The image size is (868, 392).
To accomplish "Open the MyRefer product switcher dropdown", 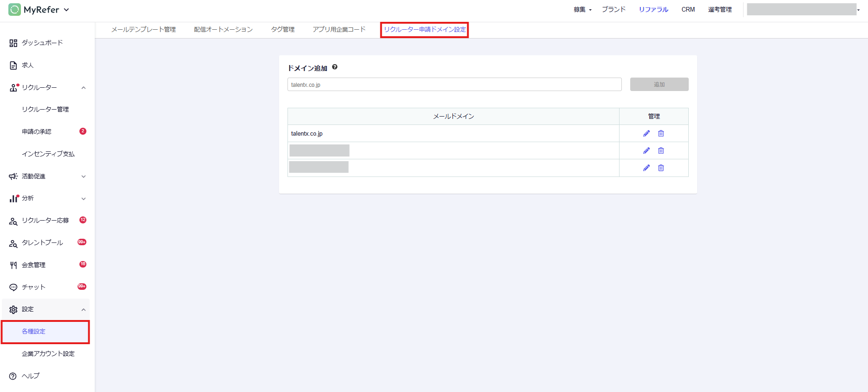I will [x=66, y=10].
